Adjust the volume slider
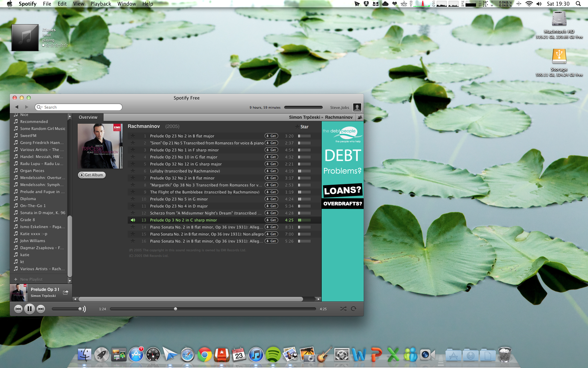This screenshot has height=368, width=588. click(66, 309)
